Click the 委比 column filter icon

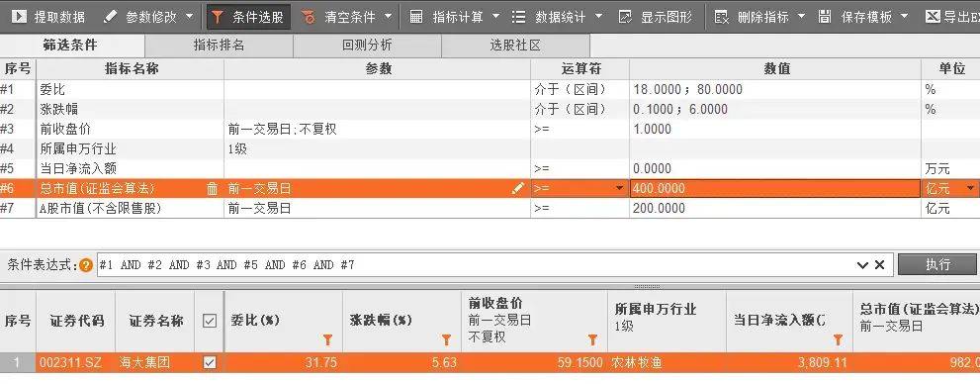click(327, 340)
